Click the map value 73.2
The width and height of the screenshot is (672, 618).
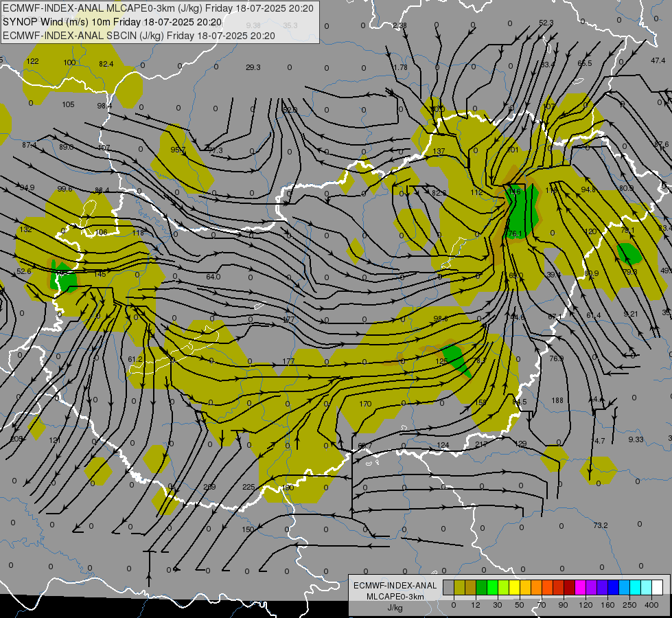pyautogui.click(x=601, y=525)
